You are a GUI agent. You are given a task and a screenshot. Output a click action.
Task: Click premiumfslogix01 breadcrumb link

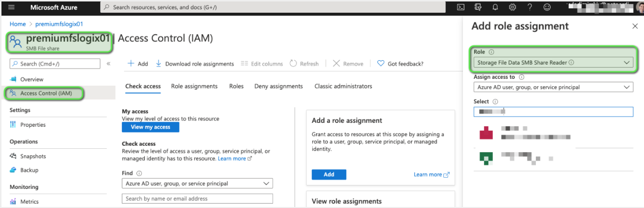[x=59, y=24]
